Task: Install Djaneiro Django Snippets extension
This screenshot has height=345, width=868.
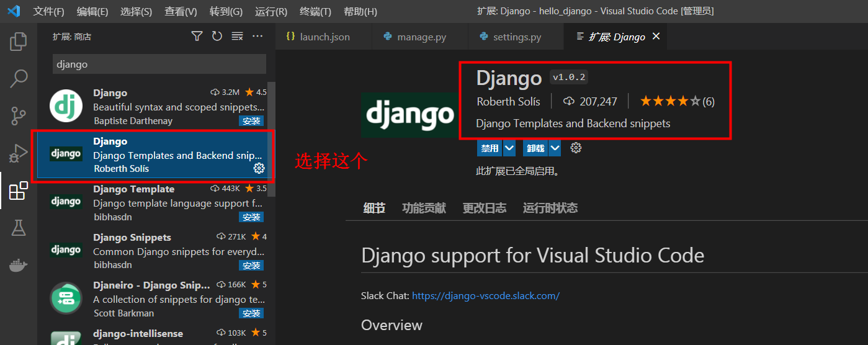Action: pos(251,313)
